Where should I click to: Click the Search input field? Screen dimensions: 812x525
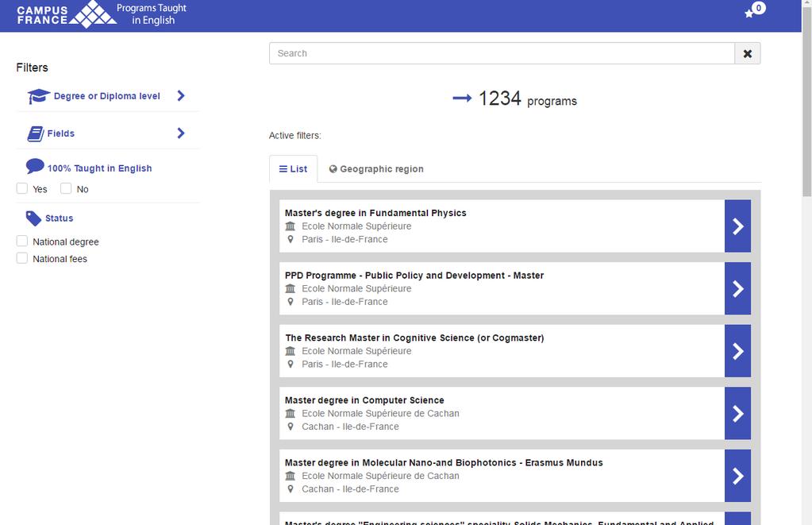pos(502,53)
